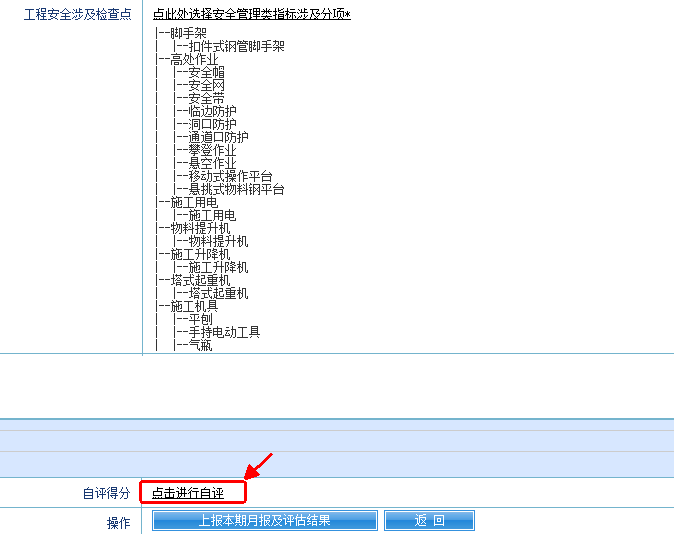Select the 平刨 item
Screen dimensions: 674x534
pyautogui.click(x=200, y=319)
